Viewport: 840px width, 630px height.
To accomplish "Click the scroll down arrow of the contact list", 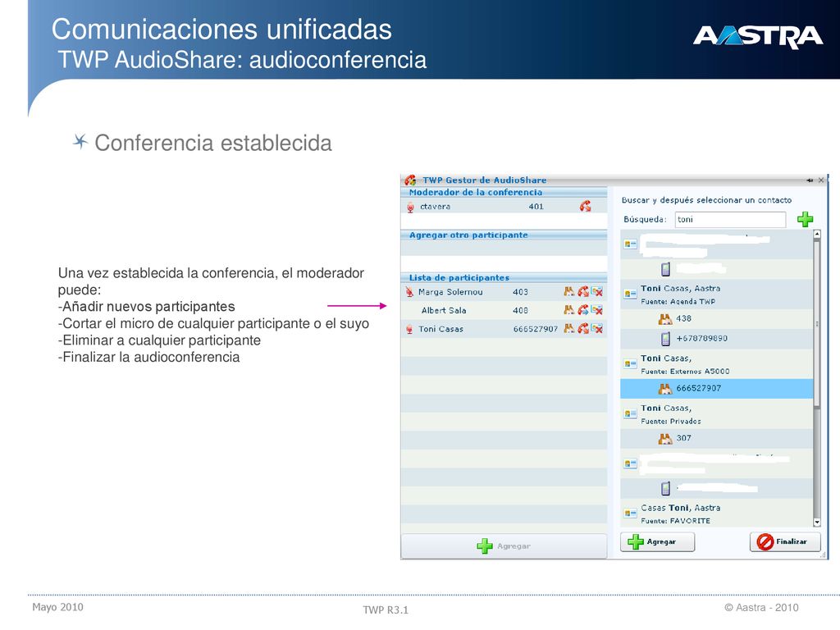I will click(817, 522).
